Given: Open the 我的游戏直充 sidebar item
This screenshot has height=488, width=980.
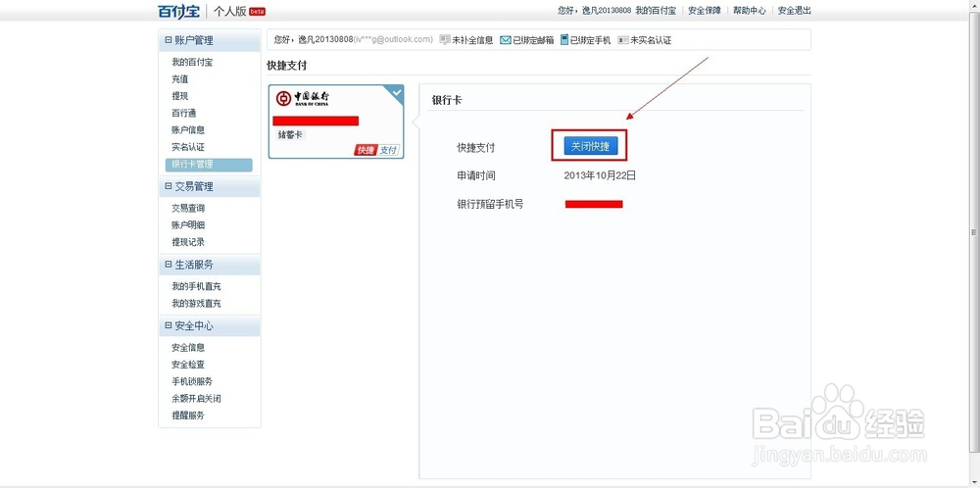Looking at the screenshot, I should [x=196, y=303].
